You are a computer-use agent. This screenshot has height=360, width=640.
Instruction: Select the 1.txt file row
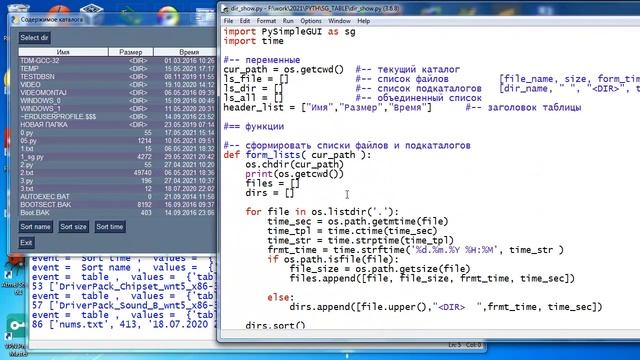pos(118,149)
